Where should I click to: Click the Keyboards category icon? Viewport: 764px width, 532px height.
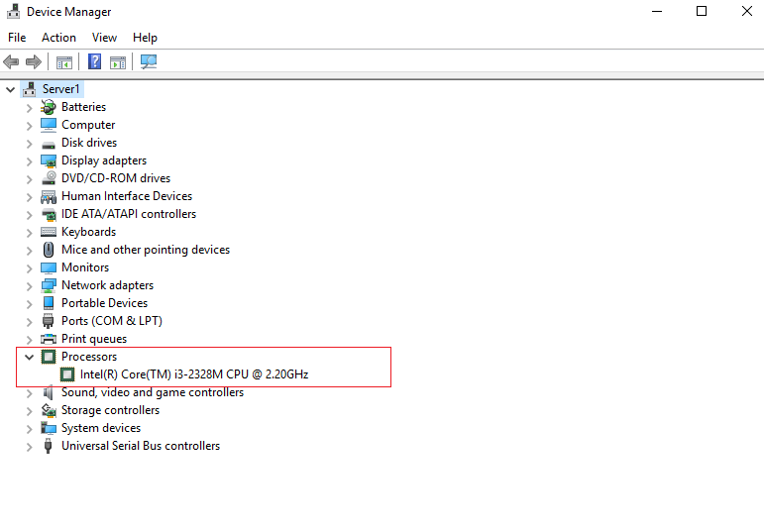tap(49, 232)
